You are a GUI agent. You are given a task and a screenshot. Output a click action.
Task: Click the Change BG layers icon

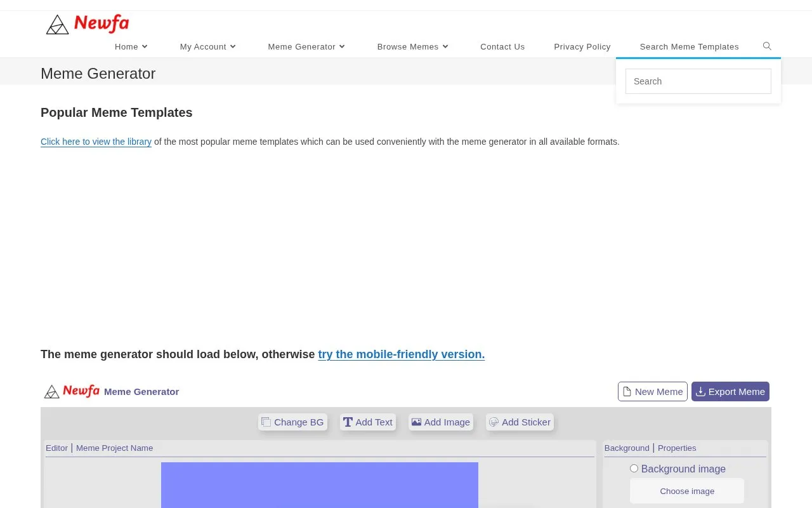tap(266, 422)
